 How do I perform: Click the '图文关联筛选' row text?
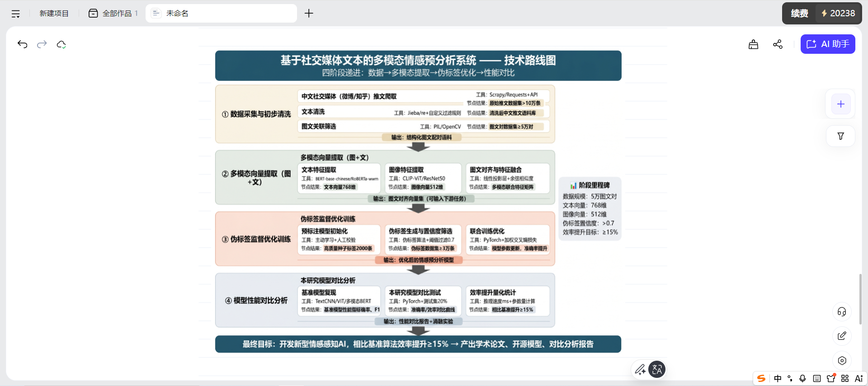pyautogui.click(x=319, y=127)
